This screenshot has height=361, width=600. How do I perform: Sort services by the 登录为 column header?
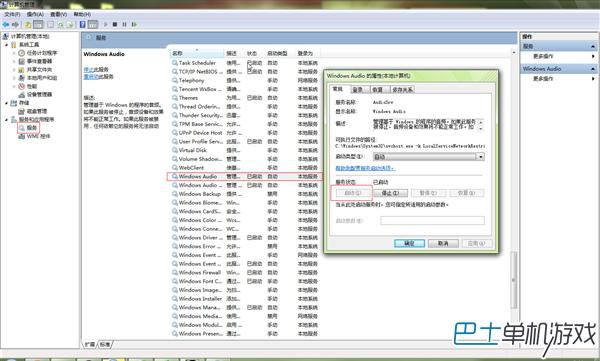click(308, 53)
